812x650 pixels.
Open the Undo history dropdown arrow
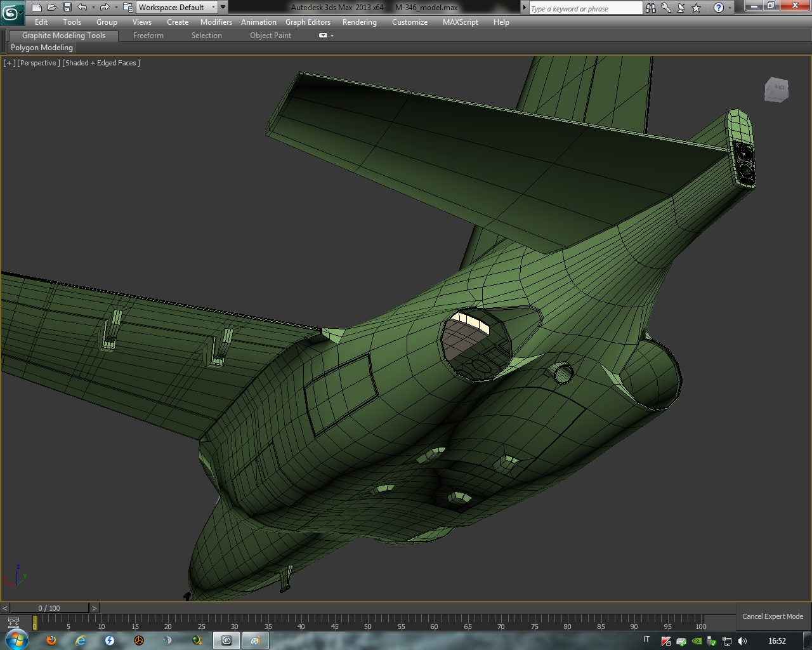(93, 8)
